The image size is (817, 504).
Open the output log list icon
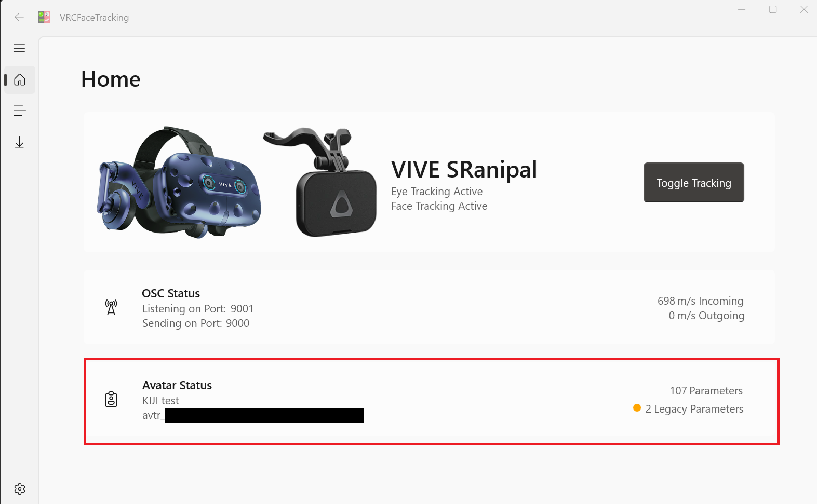click(x=19, y=111)
